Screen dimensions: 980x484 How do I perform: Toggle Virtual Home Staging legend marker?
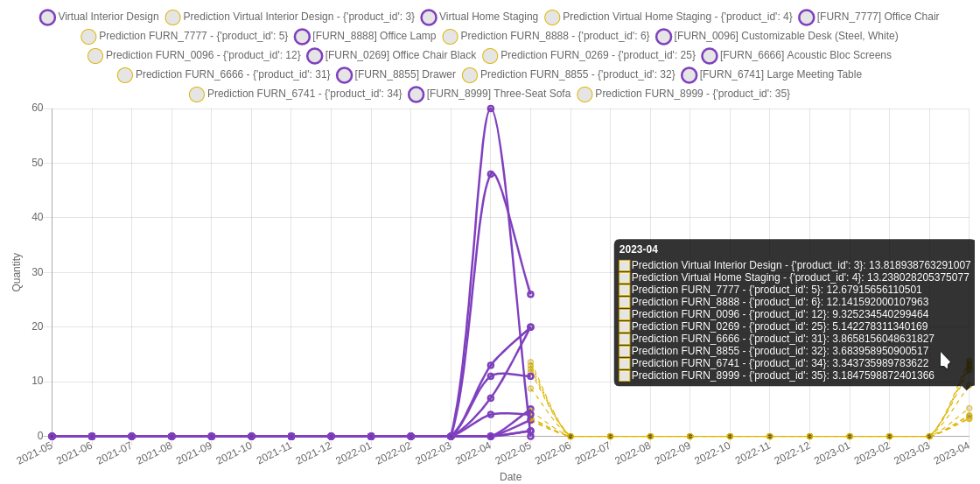[429, 18]
